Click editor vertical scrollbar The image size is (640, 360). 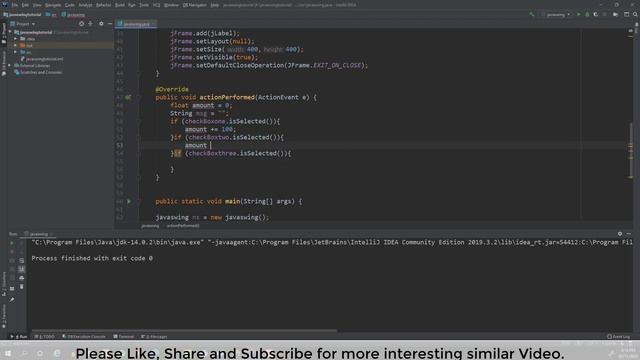point(631,150)
